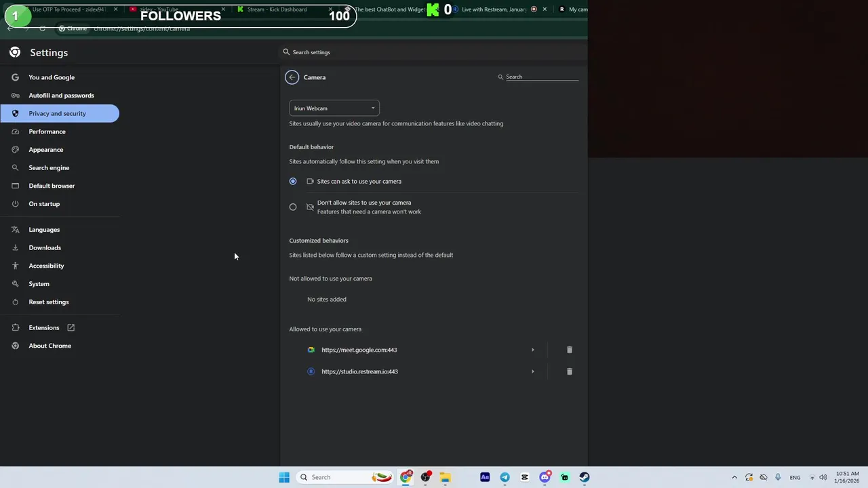Delete studio.restream.io camera permission

pyautogui.click(x=570, y=371)
